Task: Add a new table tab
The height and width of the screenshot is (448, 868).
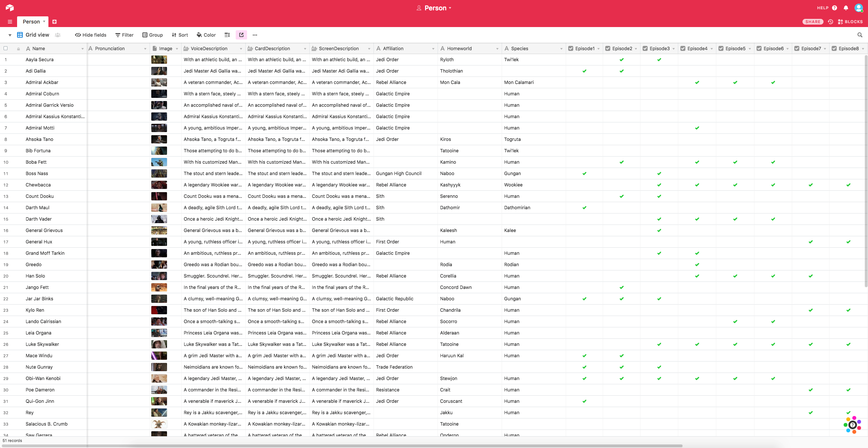Action: pos(54,22)
